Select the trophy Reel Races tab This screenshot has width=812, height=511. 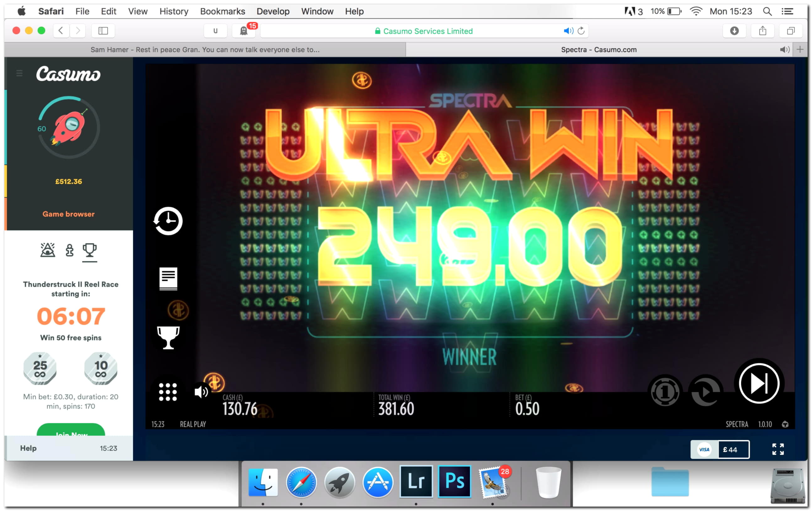point(90,250)
